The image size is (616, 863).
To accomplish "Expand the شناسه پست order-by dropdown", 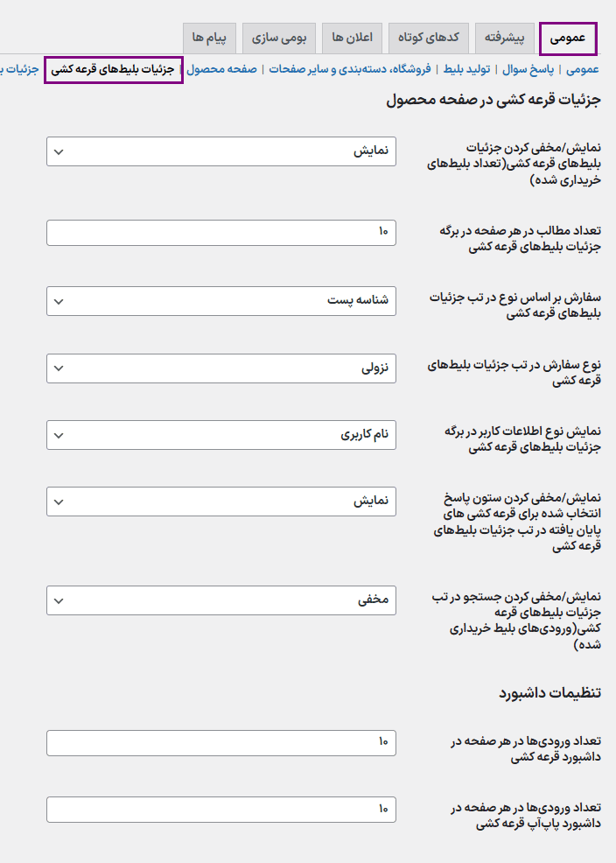I will [221, 300].
